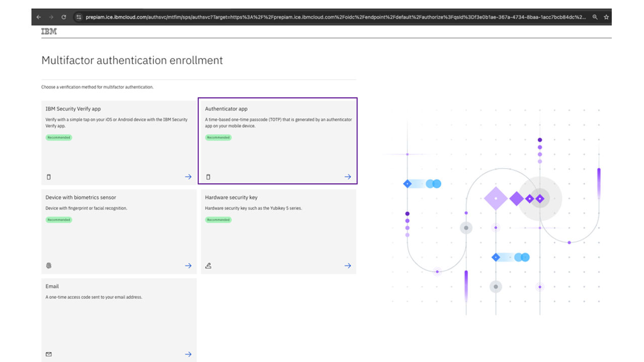Click the arrow on Device with biometrics sensor card
644x362 pixels.
coord(188,266)
